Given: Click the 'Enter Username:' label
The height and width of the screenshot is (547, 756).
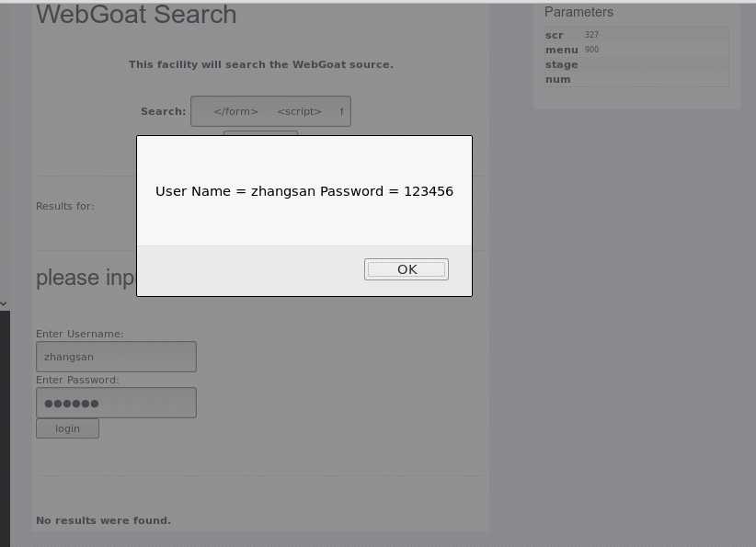Looking at the screenshot, I should (80, 334).
